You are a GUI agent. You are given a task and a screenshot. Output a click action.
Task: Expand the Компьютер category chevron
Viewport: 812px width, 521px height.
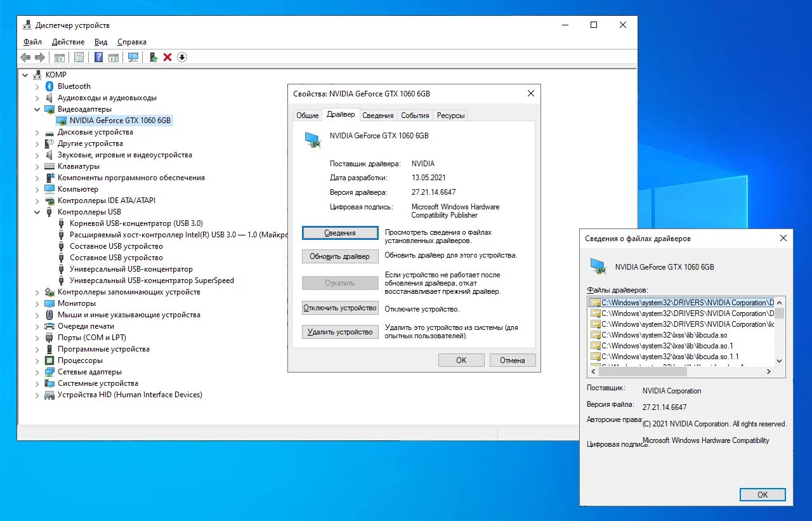[x=37, y=189]
